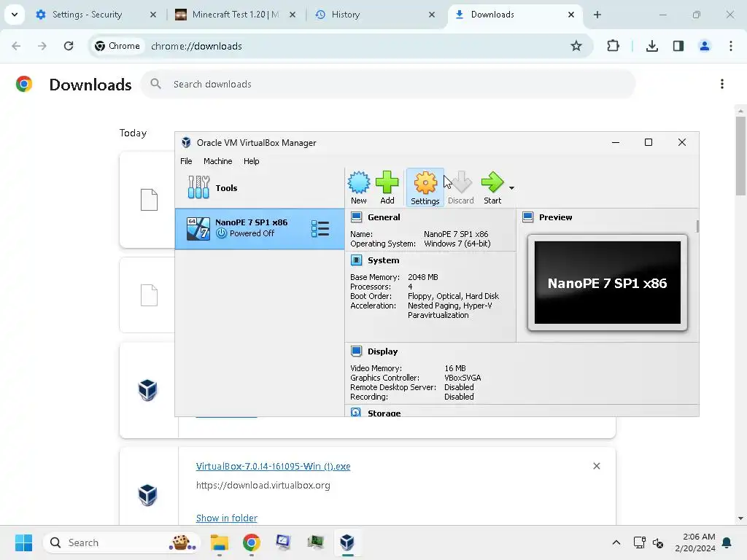Click the Discard toolbar icon
The height and width of the screenshot is (560, 747).
[x=461, y=187]
